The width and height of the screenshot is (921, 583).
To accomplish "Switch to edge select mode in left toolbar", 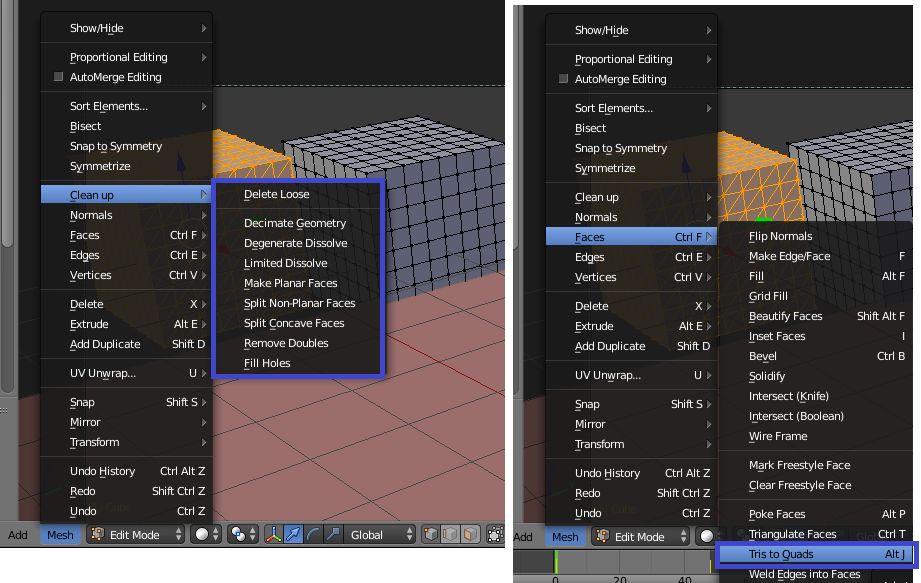I will [x=451, y=535].
